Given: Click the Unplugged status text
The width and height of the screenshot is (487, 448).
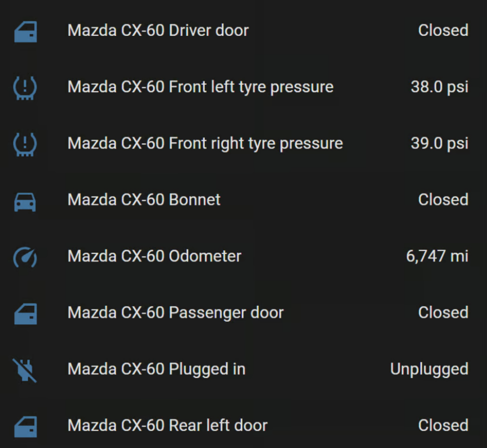Looking at the screenshot, I should click(429, 369).
